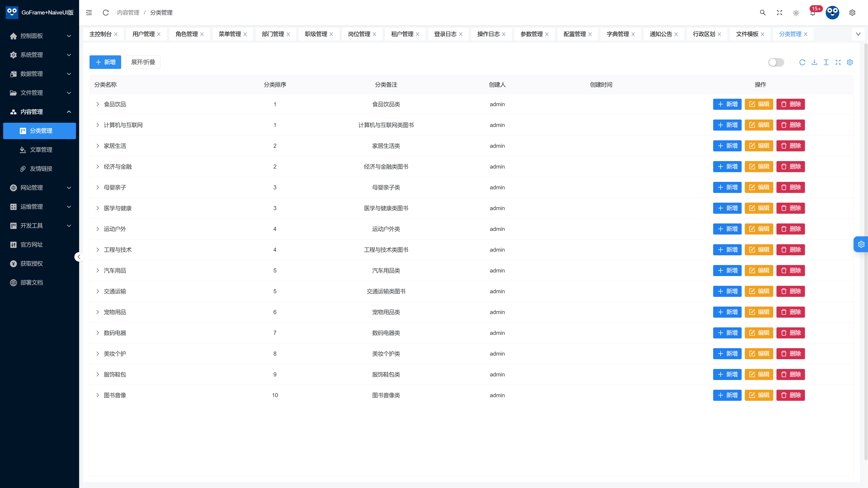Click the top 新增 add button
The height and width of the screenshot is (488, 868).
tap(105, 62)
